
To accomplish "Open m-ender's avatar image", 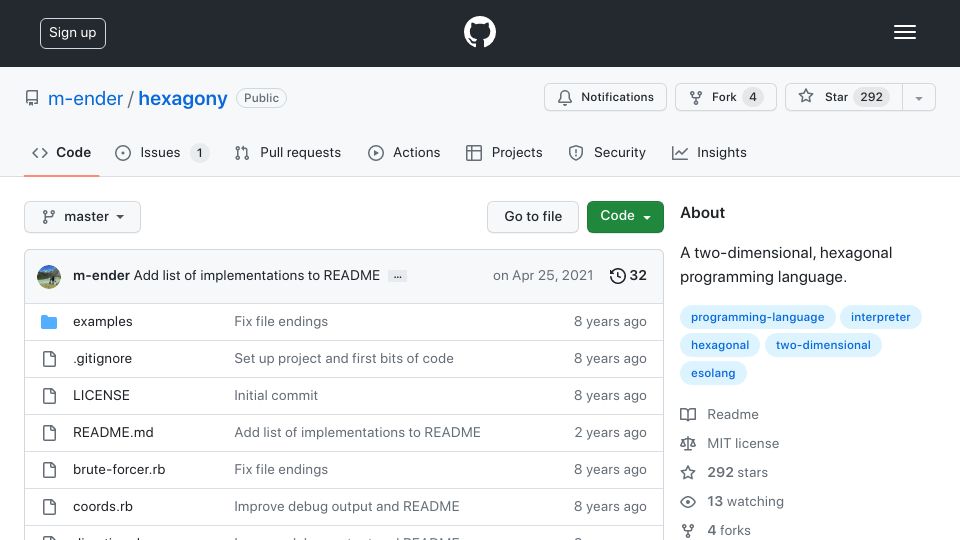I will pyautogui.click(x=49, y=277).
